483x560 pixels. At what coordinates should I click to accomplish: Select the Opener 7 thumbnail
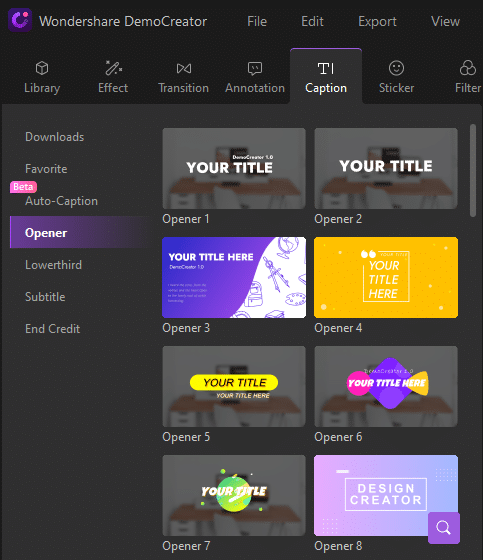point(234,495)
